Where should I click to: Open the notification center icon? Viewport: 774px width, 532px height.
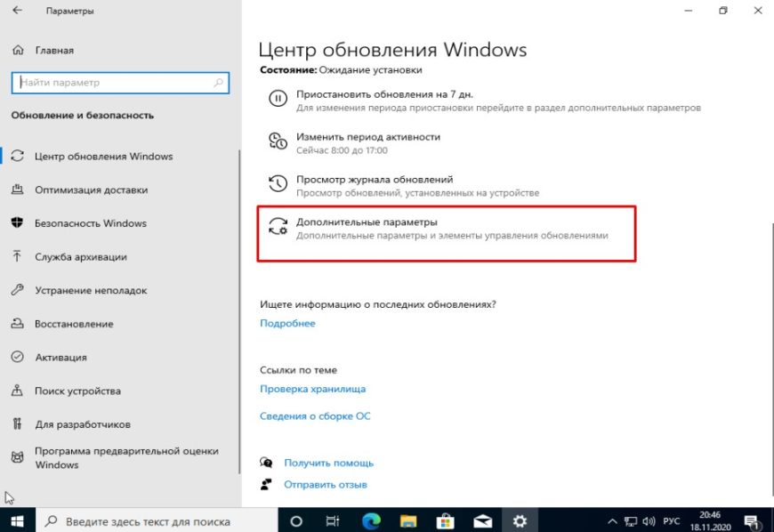(x=751, y=521)
